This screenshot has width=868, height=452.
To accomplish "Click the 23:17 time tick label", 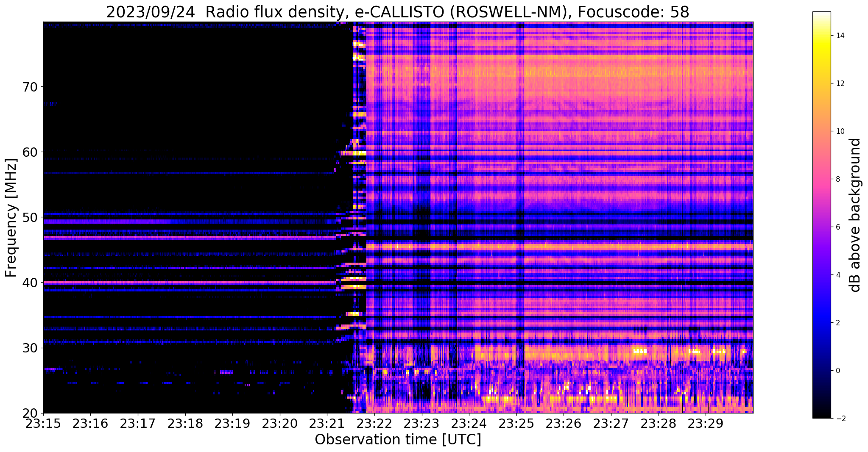I will [138, 424].
